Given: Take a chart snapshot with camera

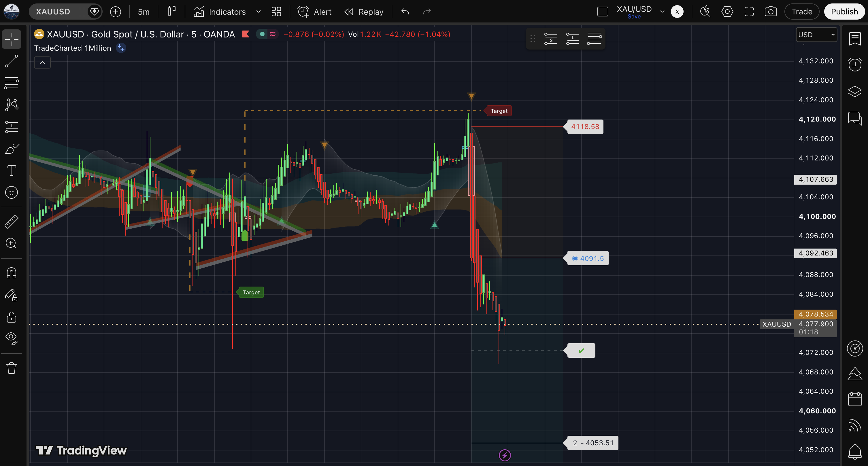Looking at the screenshot, I should (771, 12).
